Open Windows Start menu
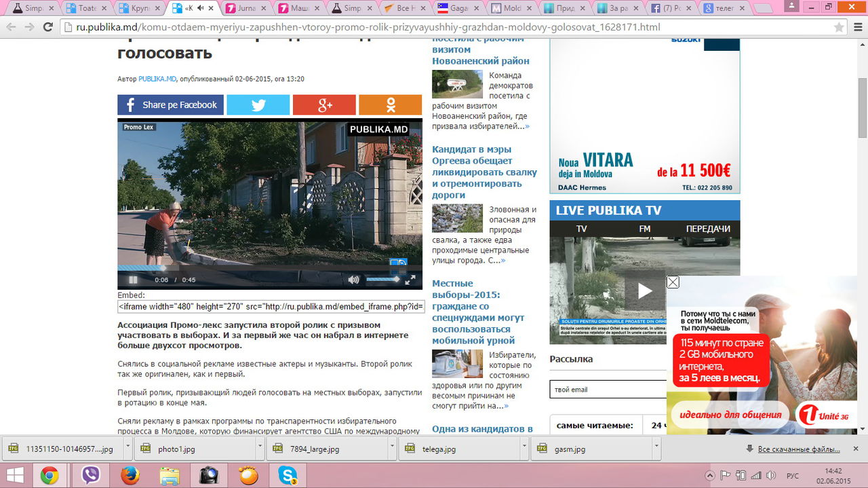Viewport: 868px width, 488px height. tap(14, 475)
